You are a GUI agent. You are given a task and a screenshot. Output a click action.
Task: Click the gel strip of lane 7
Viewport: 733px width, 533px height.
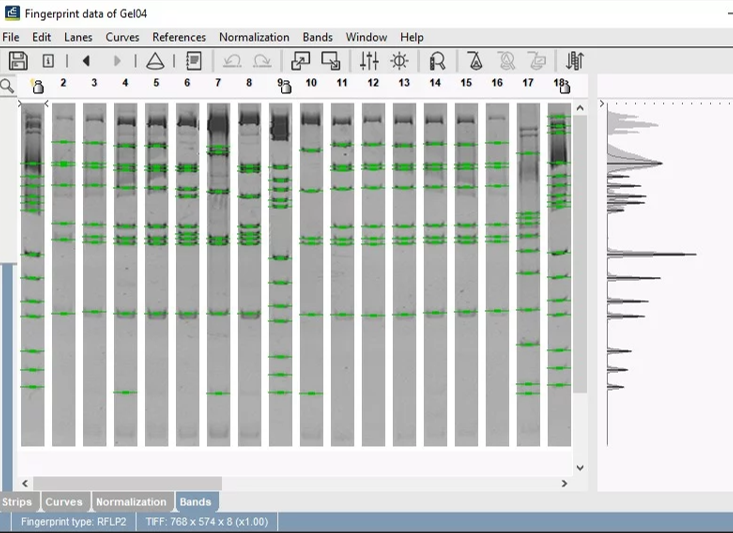click(x=218, y=274)
